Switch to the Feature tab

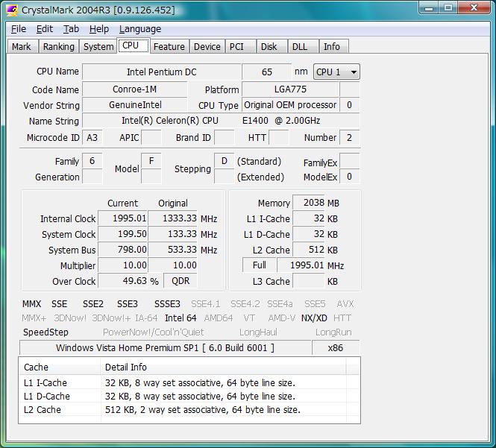click(169, 46)
